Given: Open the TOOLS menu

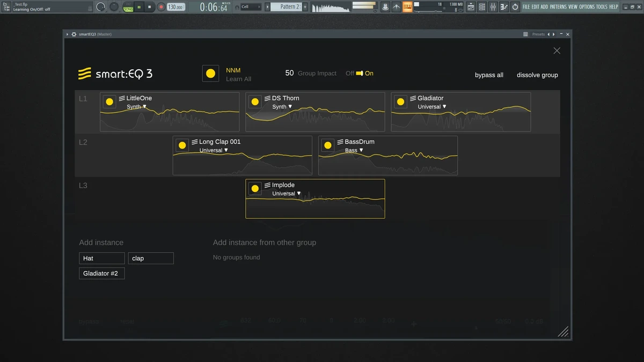Looking at the screenshot, I should pos(602,7).
